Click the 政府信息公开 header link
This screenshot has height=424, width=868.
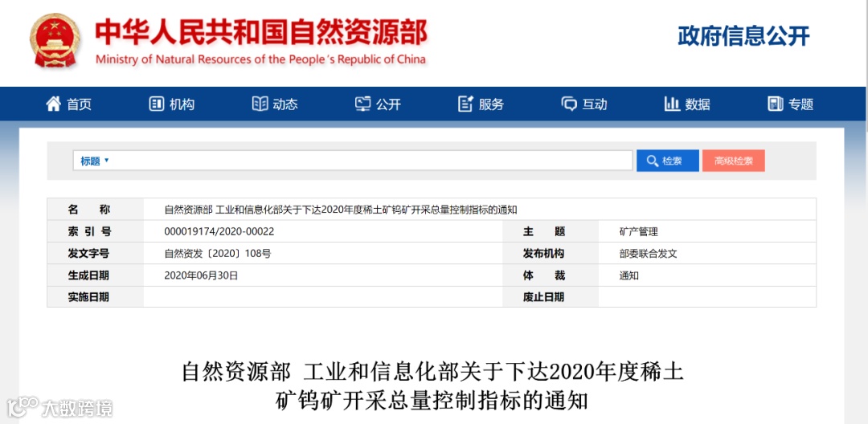744,36
